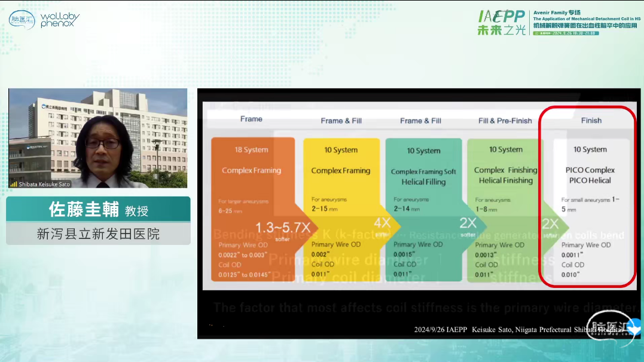Click the '4X' softer arrow label
Viewport: 644px width, 362px height.
click(382, 223)
